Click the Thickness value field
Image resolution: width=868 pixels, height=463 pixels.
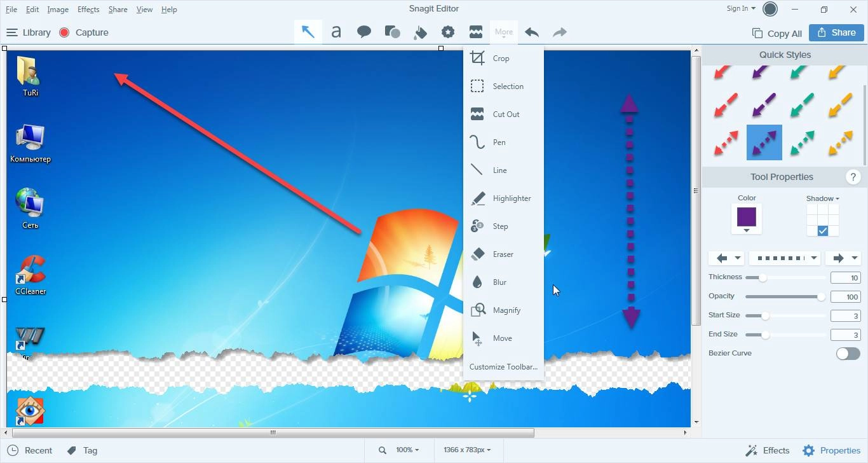point(846,277)
